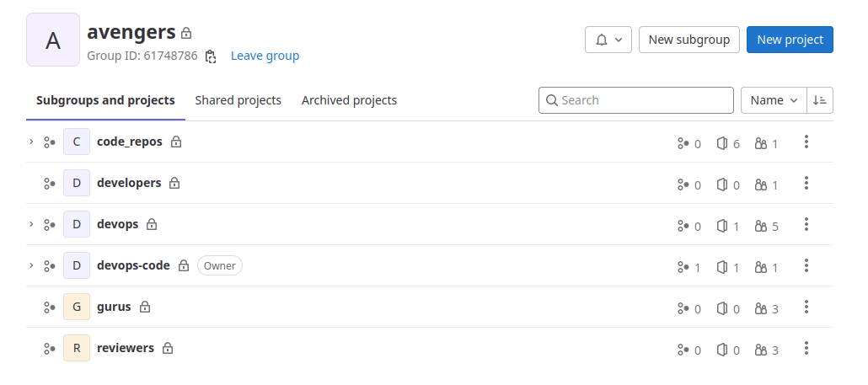
Task: Click the Leave group link
Action: [265, 56]
